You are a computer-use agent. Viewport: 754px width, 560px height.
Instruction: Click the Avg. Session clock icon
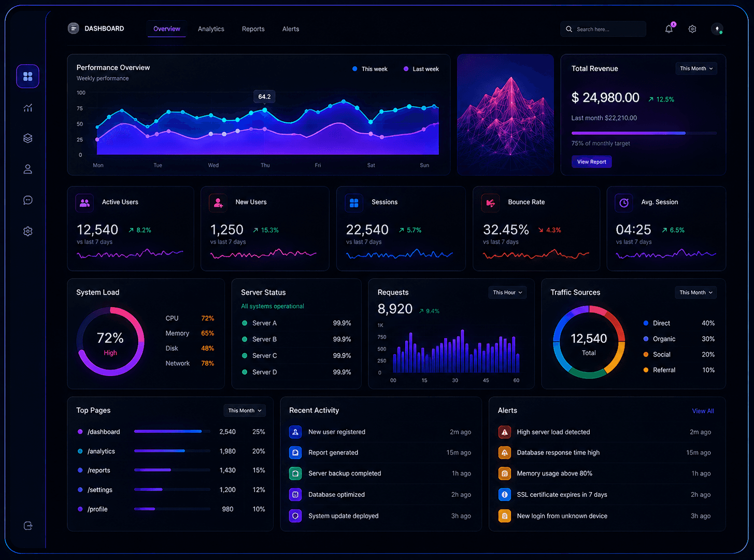[x=624, y=203]
